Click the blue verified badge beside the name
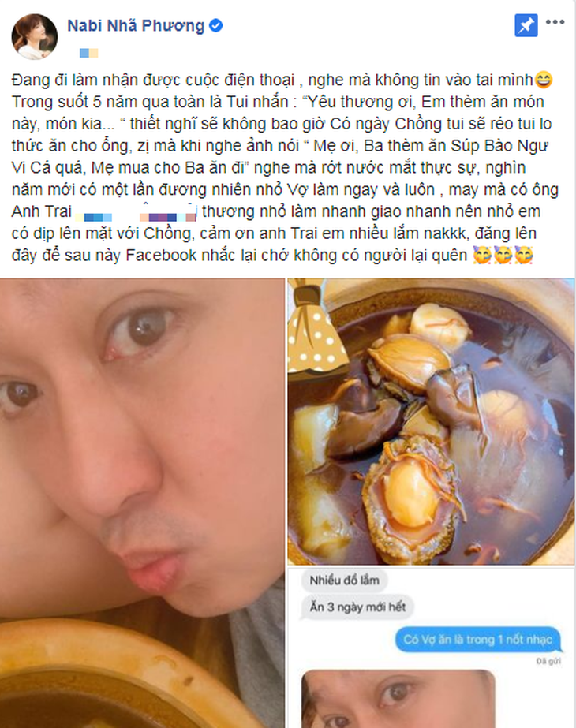Viewport: 576px width, 728px height. pos(215,25)
